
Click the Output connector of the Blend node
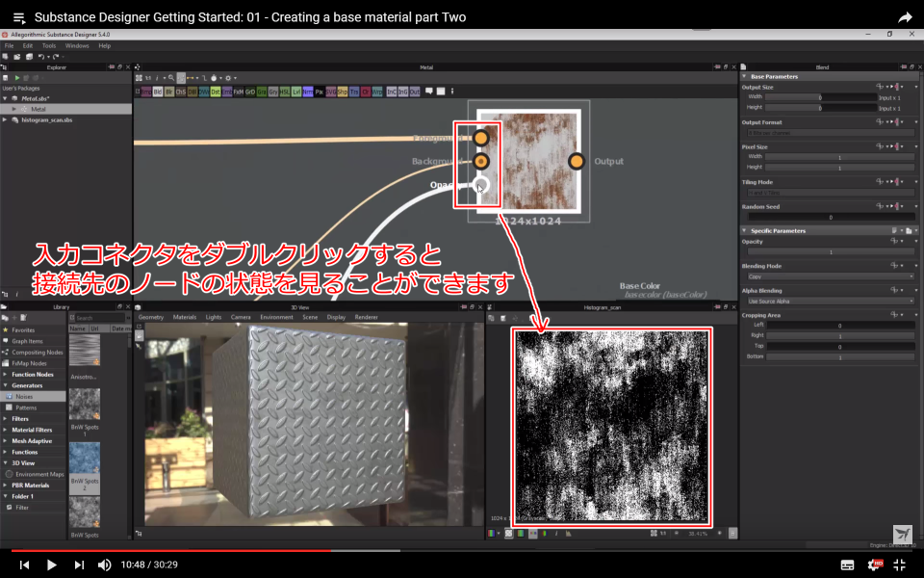(577, 161)
